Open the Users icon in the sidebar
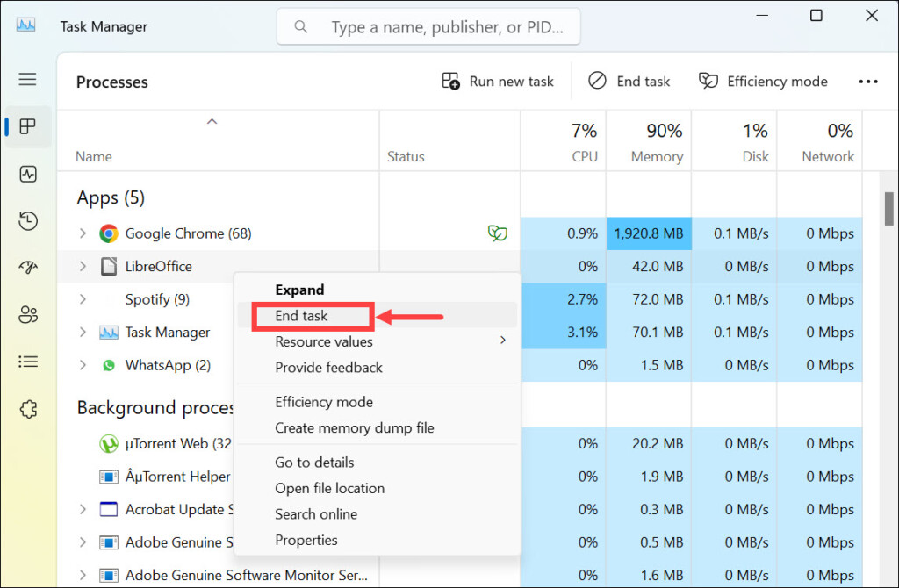 point(28,314)
